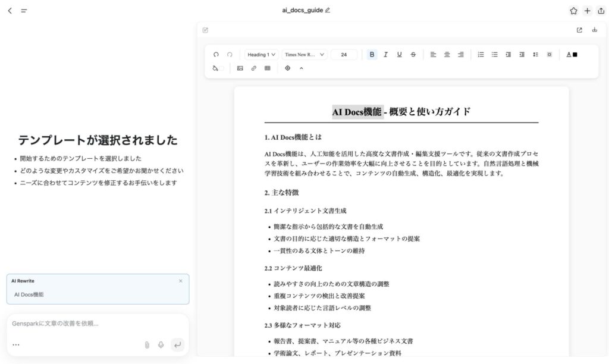The width and height of the screenshot is (609, 364).
Task: Align text to the left
Action: click(x=433, y=55)
